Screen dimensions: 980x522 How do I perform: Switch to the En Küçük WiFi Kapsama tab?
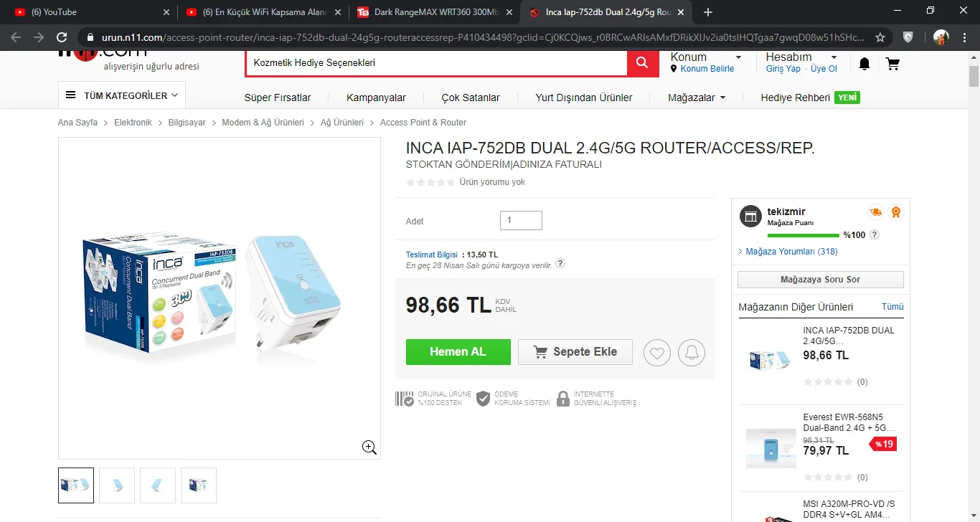[263, 12]
